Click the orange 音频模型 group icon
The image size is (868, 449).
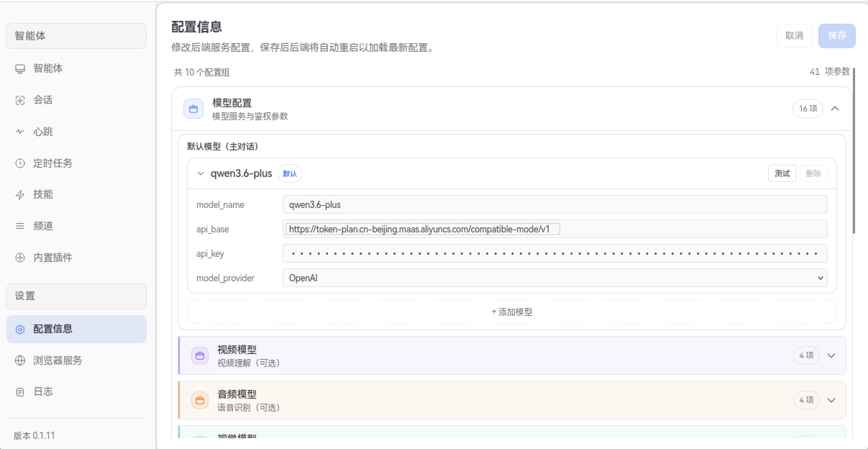pos(200,400)
